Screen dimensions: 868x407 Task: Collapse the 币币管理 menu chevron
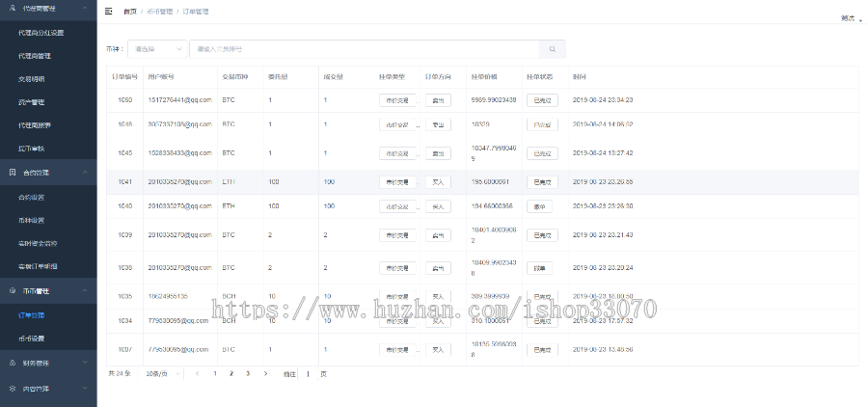85,290
